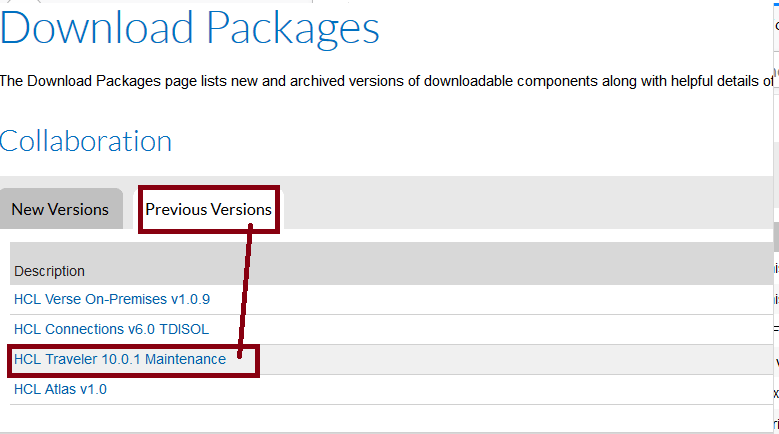Screen dimensions: 779x434
Task: Open the HCL Atlas v1.0 link
Action: pos(60,389)
